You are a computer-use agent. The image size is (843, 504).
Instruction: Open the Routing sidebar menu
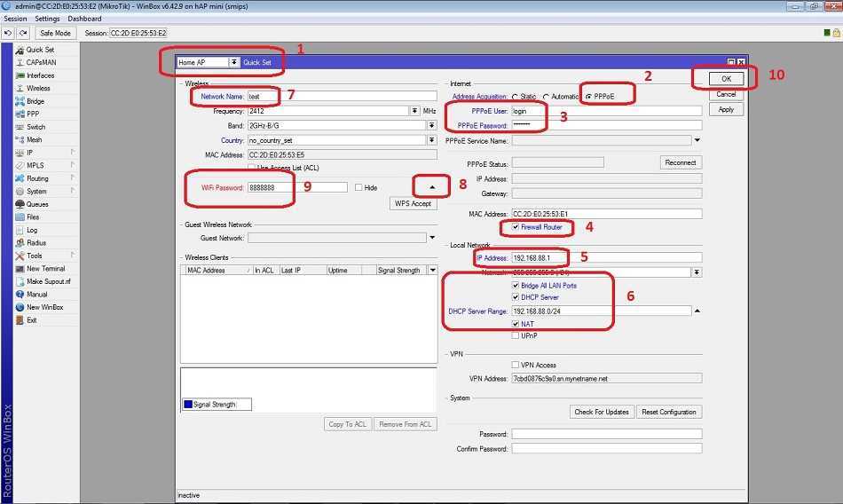(x=37, y=178)
